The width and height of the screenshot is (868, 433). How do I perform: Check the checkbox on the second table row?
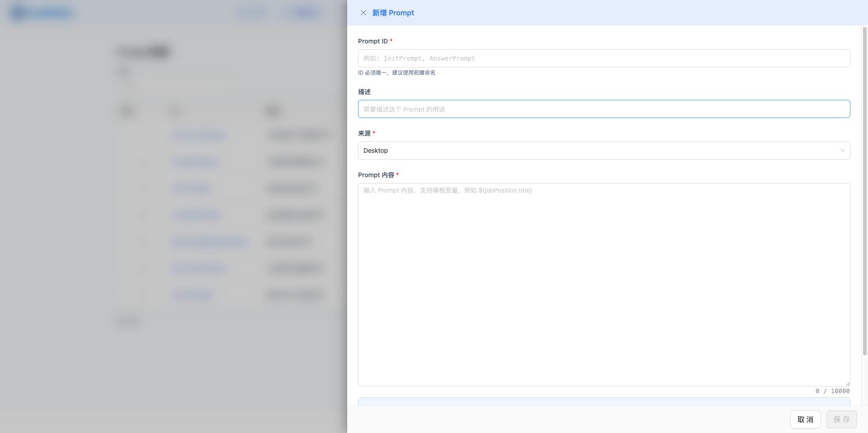[143, 162]
